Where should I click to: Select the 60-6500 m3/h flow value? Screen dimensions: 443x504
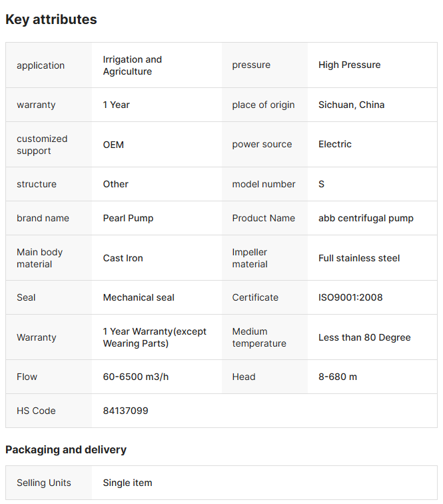tap(136, 377)
